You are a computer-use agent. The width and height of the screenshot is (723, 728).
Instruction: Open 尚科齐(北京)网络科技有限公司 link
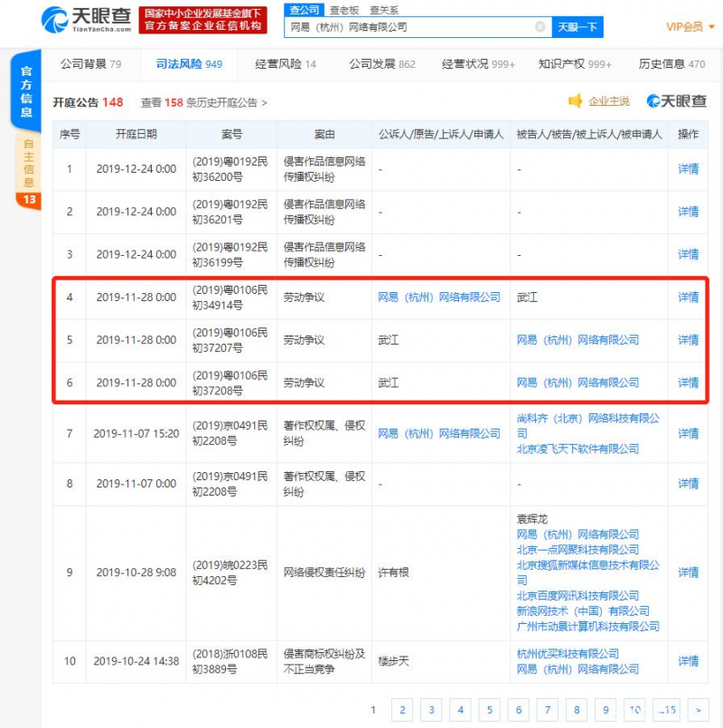click(x=588, y=425)
